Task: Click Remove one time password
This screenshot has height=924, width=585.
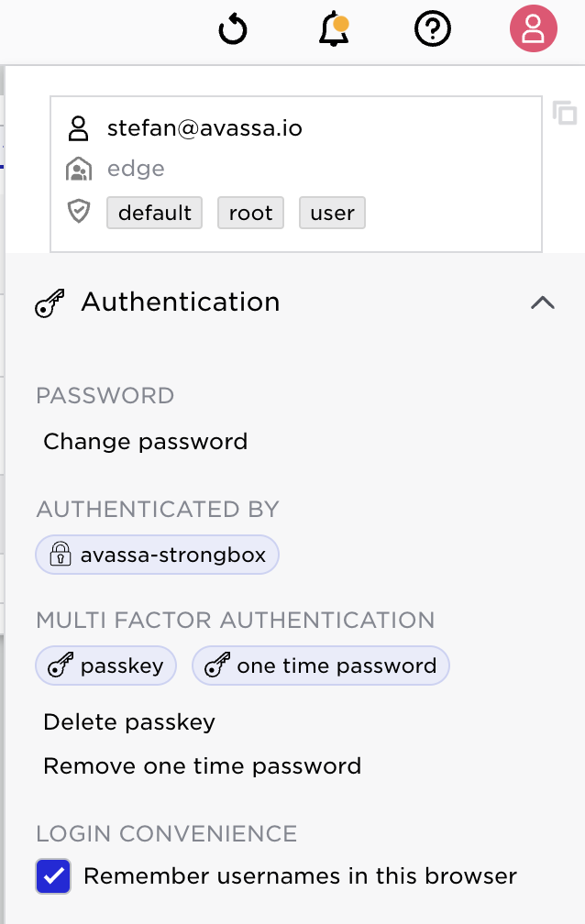Action: (202, 765)
